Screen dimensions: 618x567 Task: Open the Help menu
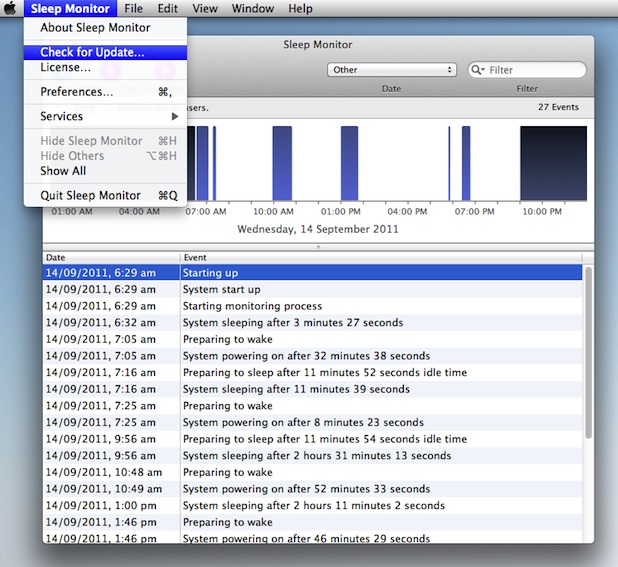coord(300,8)
